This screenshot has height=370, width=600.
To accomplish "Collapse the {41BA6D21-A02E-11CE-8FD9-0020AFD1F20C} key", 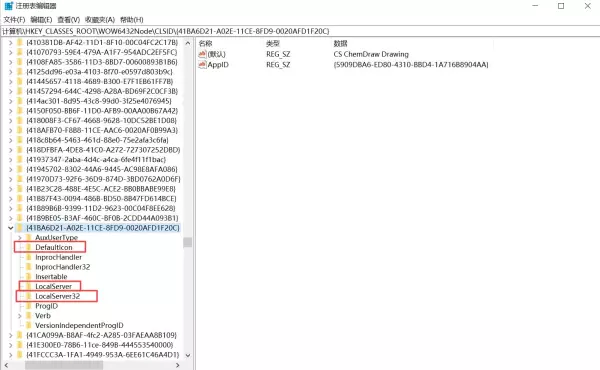I will [x=10, y=228].
